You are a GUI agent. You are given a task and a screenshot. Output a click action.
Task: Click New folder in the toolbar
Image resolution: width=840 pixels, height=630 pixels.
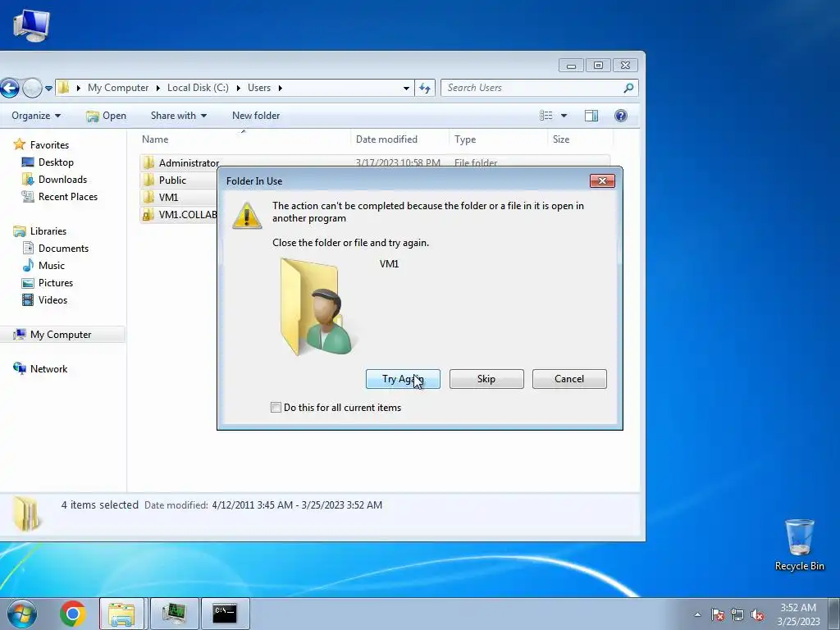[x=256, y=116]
